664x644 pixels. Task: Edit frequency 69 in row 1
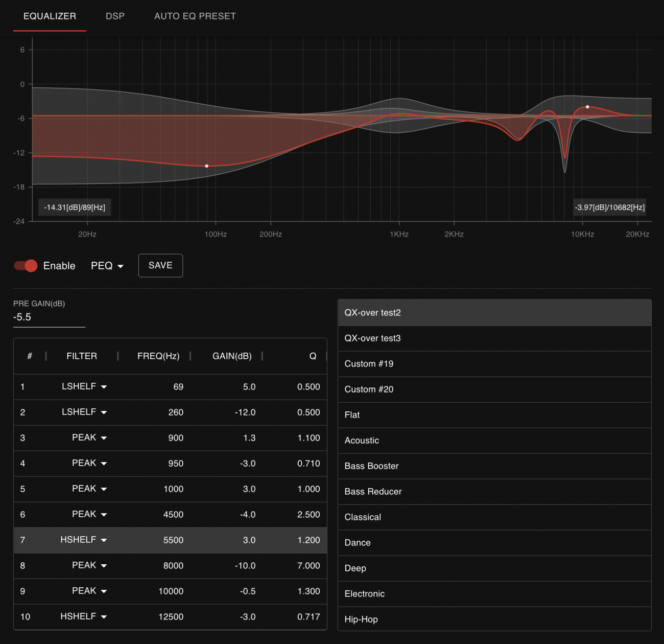pos(178,387)
